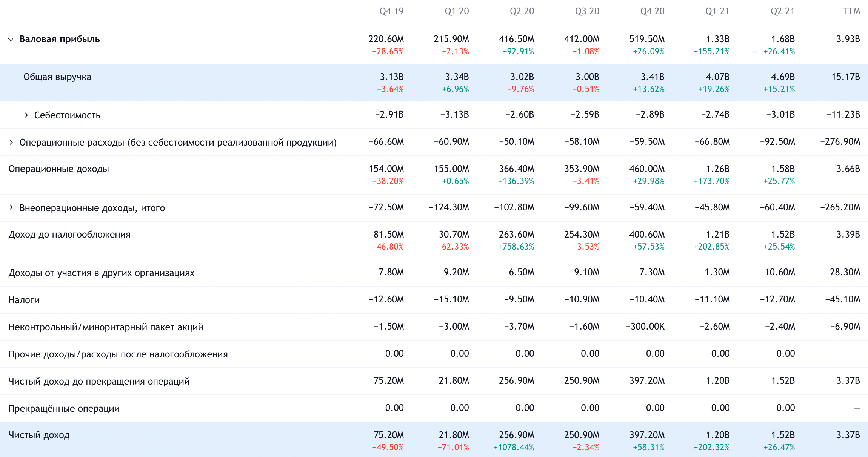Click minority interest TTM value −6.90M
Screen dimensions: 868x457
845,327
